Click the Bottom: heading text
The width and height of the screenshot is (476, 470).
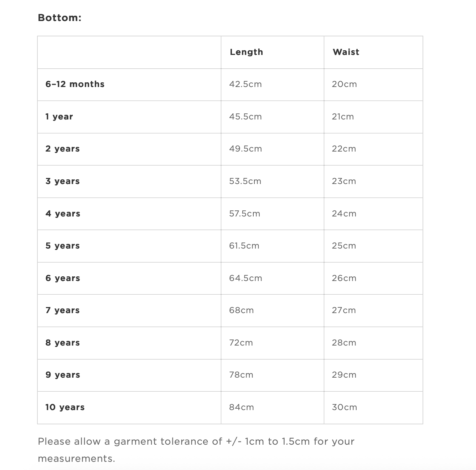pos(59,18)
